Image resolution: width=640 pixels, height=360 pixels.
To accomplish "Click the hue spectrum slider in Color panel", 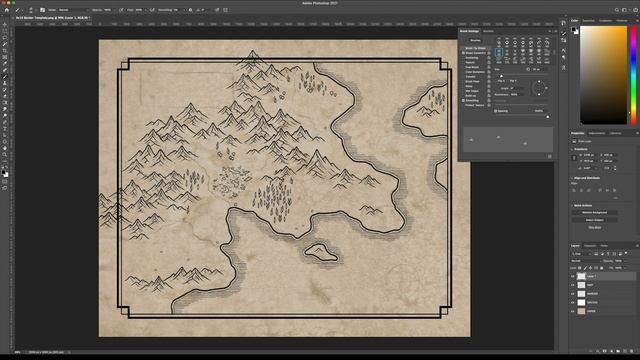I will pos(634,76).
